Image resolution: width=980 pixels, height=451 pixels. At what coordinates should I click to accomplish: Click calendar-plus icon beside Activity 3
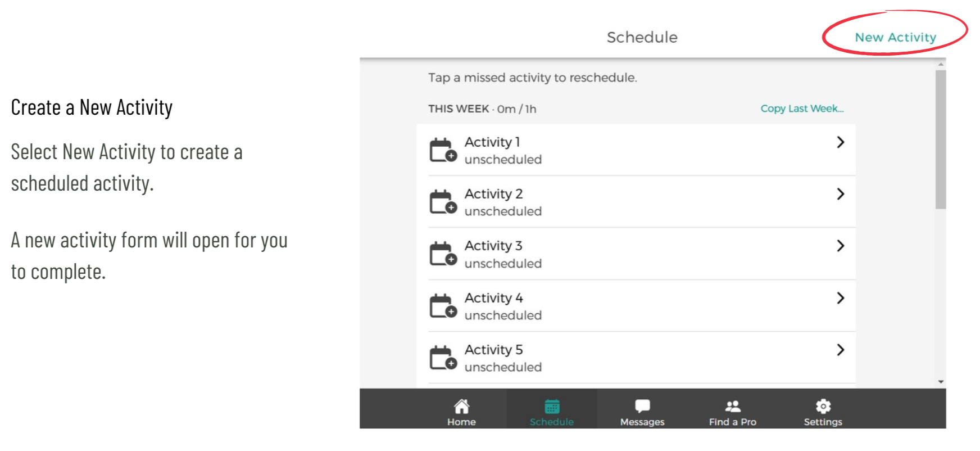point(443,254)
